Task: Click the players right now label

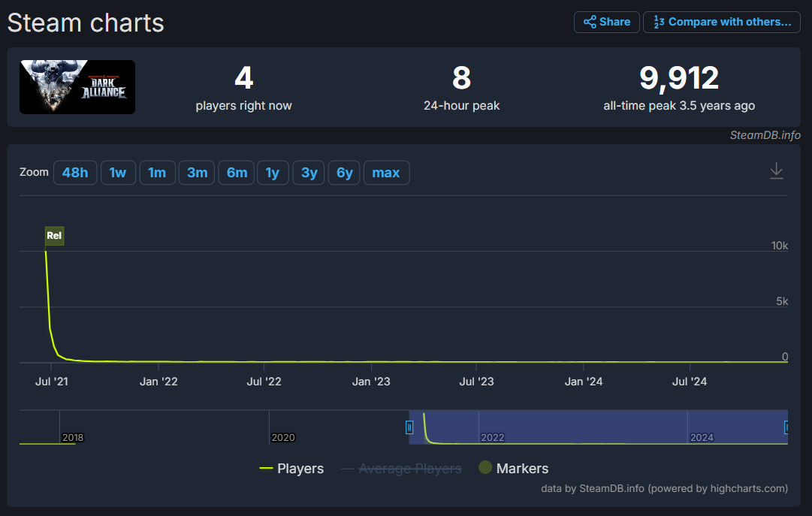Action: pos(243,106)
